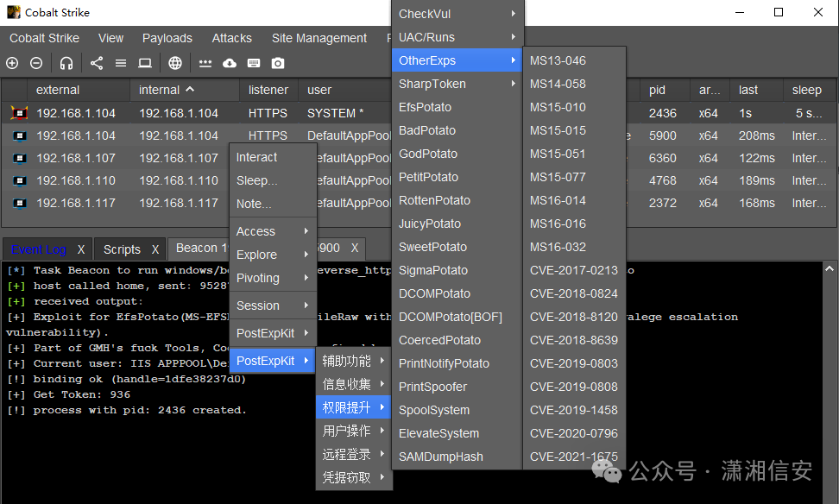Expand the Access submenu

(273, 231)
